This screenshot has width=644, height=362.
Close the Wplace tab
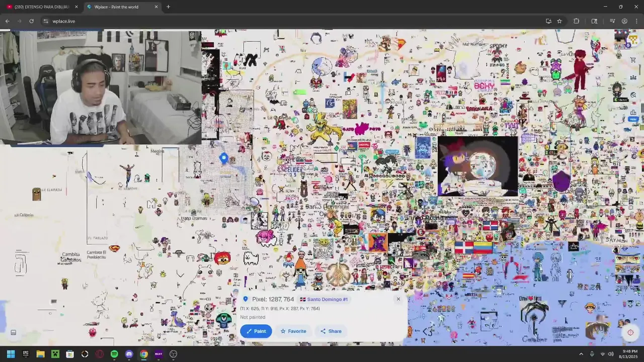156,7
